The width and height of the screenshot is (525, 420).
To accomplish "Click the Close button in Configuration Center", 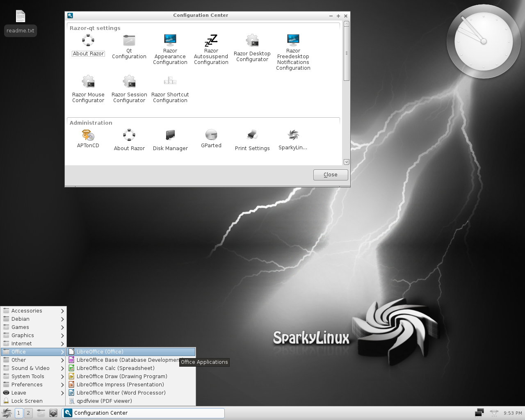I will [x=331, y=175].
